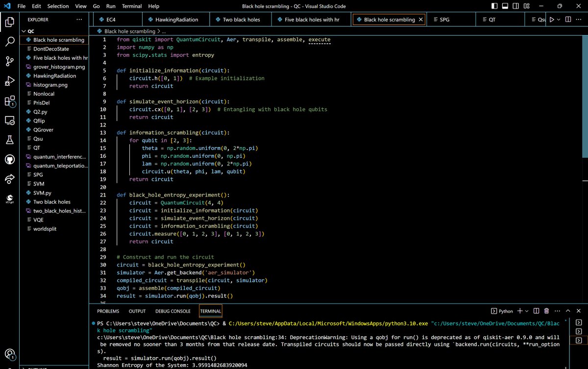
Task: Toggle the secondary side bar layout button
Action: 515,6
